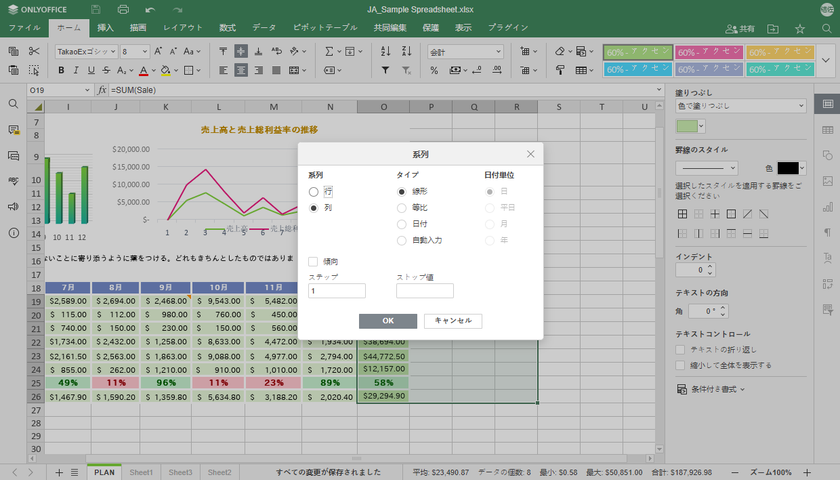Screen dimensions: 840x480
Task: Open table settings in right sidebar
Action: coord(828,130)
